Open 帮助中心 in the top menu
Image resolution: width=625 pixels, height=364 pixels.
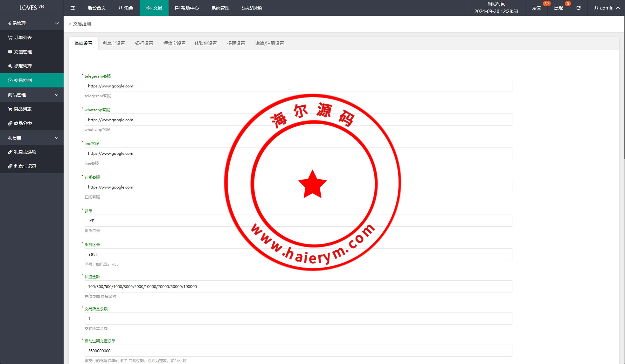tap(187, 8)
